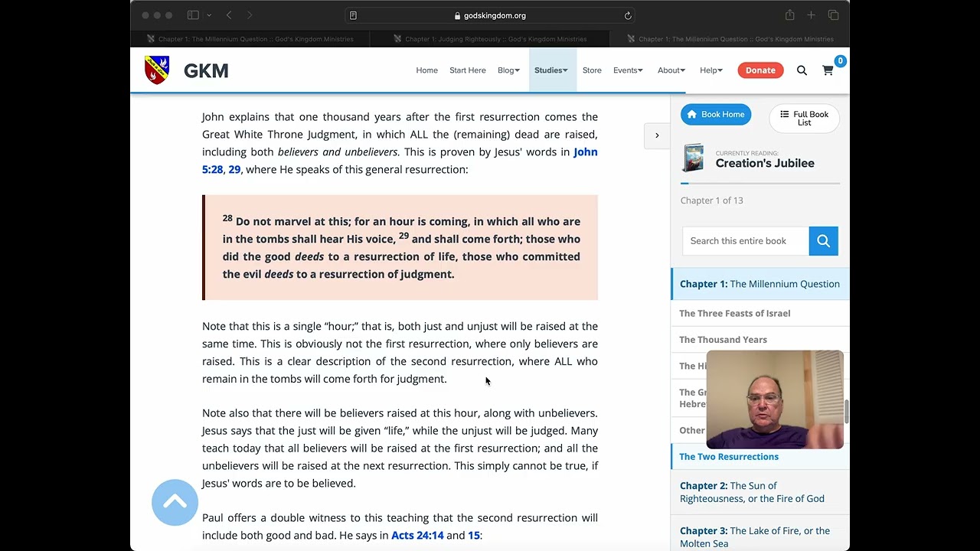Click the Book Home button
This screenshot has height=551, width=980.
716,115
